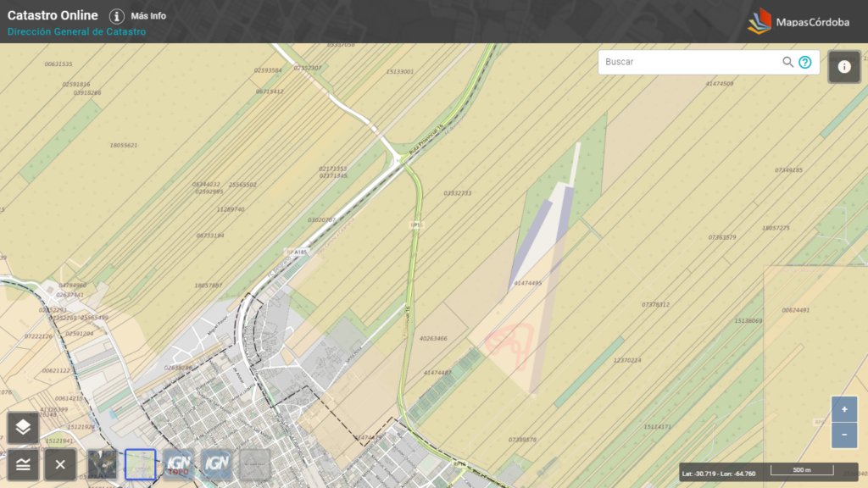This screenshot has width=868, height=488.
Task: Select parcel labeled 07363579
Action: click(x=722, y=237)
